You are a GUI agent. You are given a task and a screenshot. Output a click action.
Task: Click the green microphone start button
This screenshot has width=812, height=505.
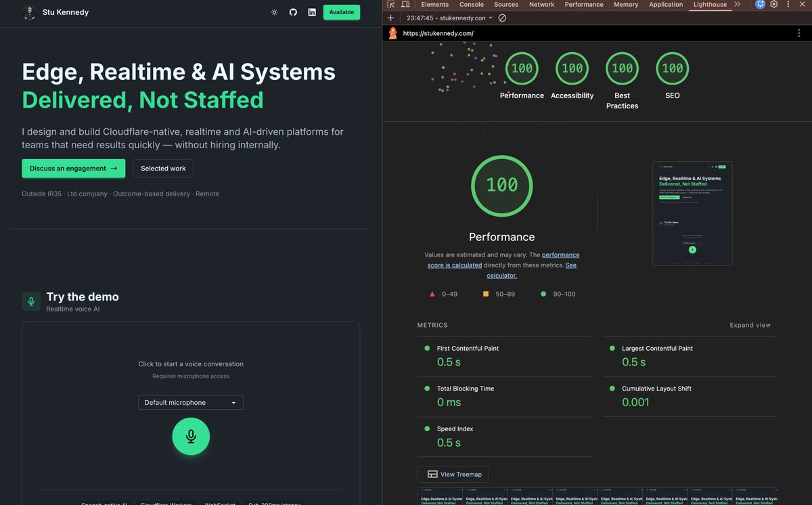[191, 437]
